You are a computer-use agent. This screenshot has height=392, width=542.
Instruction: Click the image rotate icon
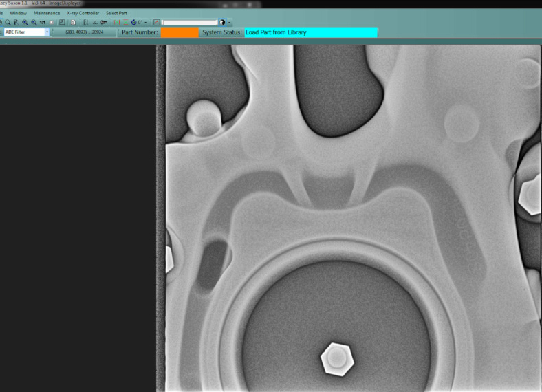click(133, 22)
